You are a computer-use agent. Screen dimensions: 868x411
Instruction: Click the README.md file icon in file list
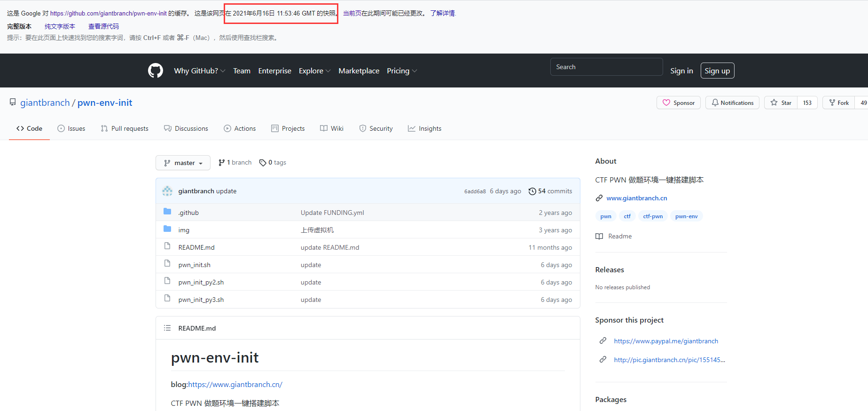167,246
